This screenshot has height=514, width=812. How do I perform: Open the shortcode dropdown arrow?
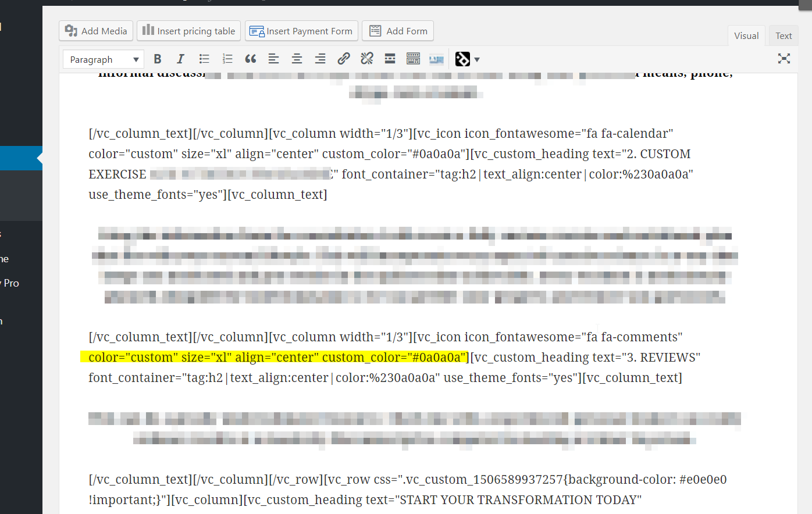pyautogui.click(x=476, y=59)
